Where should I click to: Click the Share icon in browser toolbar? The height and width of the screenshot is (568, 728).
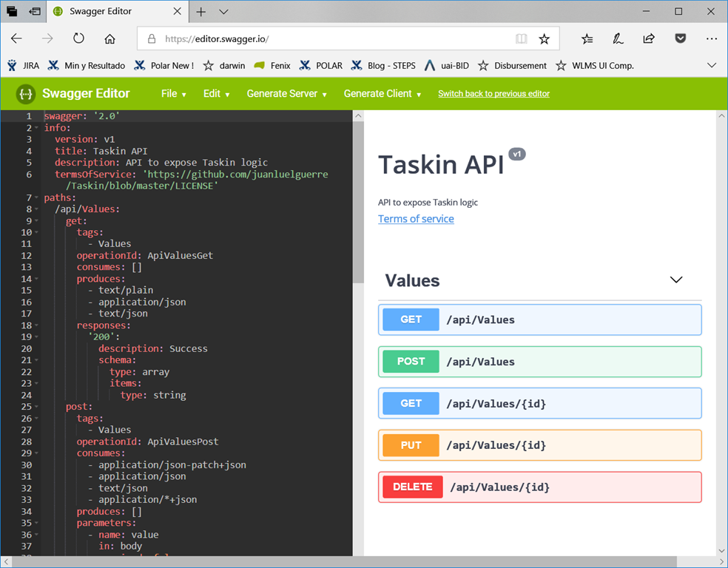coord(649,38)
